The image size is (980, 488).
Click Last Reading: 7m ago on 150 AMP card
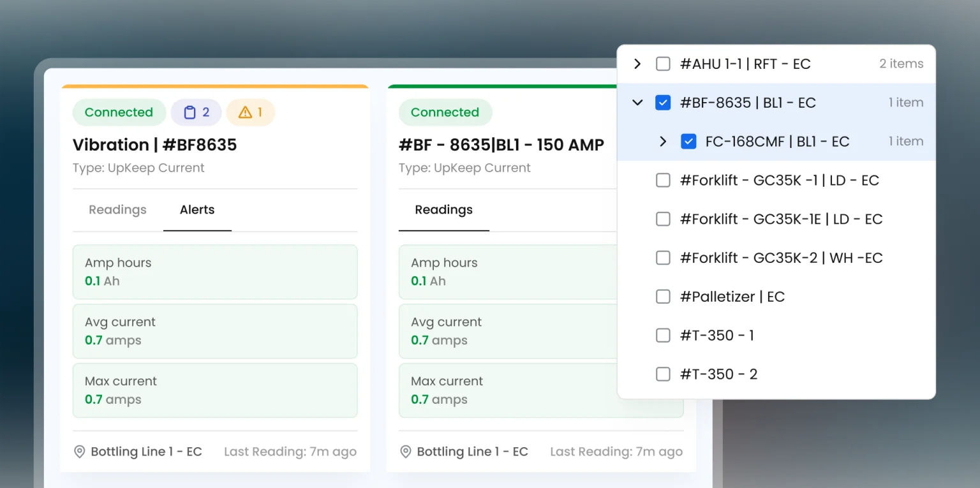[616, 452]
